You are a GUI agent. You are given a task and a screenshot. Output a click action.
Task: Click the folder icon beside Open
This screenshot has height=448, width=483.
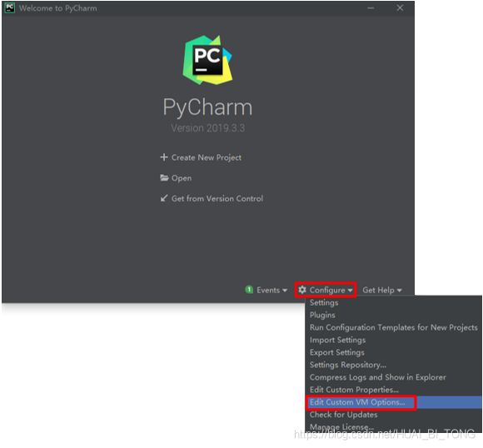click(164, 177)
